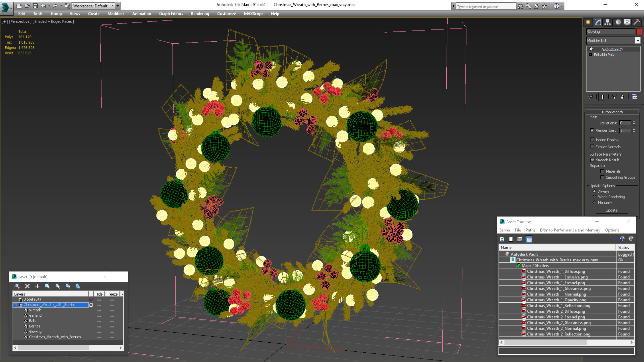Click the Perspective viewport label
Image resolution: width=644 pixels, height=362 pixels.
(x=20, y=21)
